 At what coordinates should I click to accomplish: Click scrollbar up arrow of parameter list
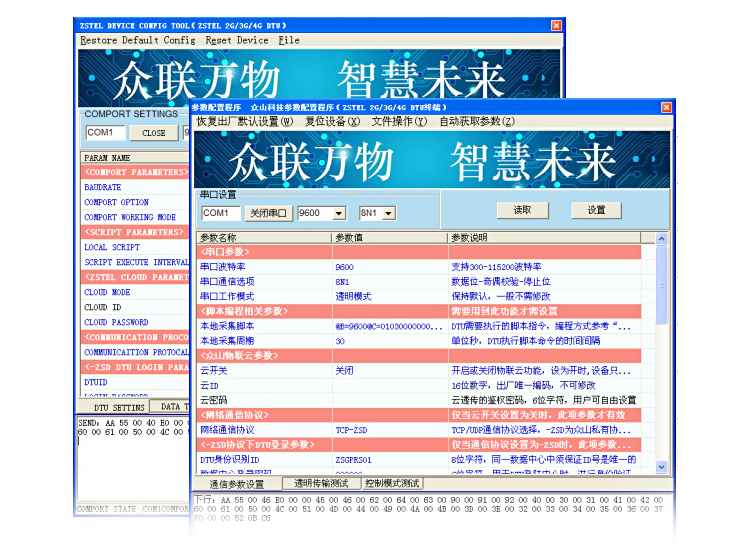tap(662, 238)
